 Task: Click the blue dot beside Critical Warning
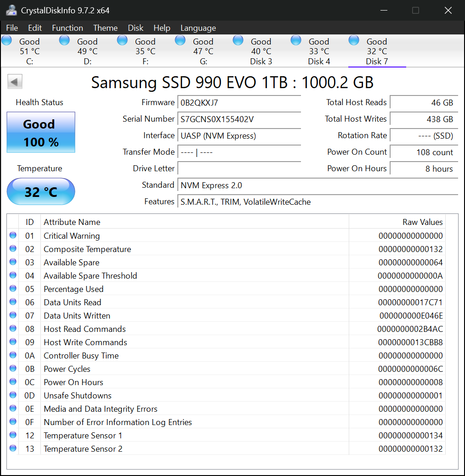coord(13,235)
